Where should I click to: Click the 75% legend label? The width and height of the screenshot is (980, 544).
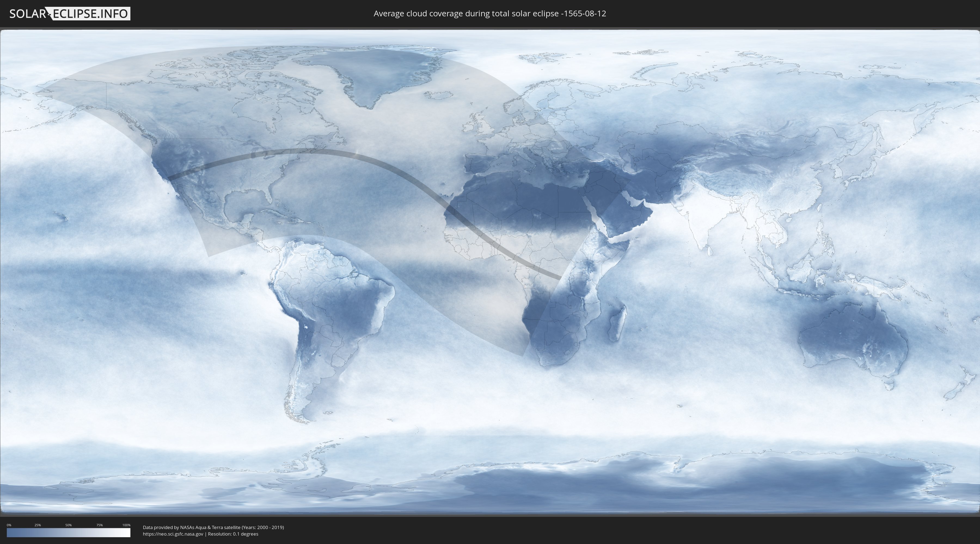(99, 525)
